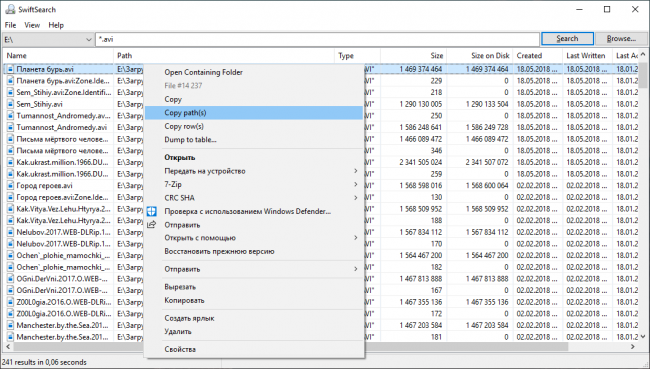The image size is (650, 369).
Task: Sort by Size on Disk column header
Action: (480, 56)
